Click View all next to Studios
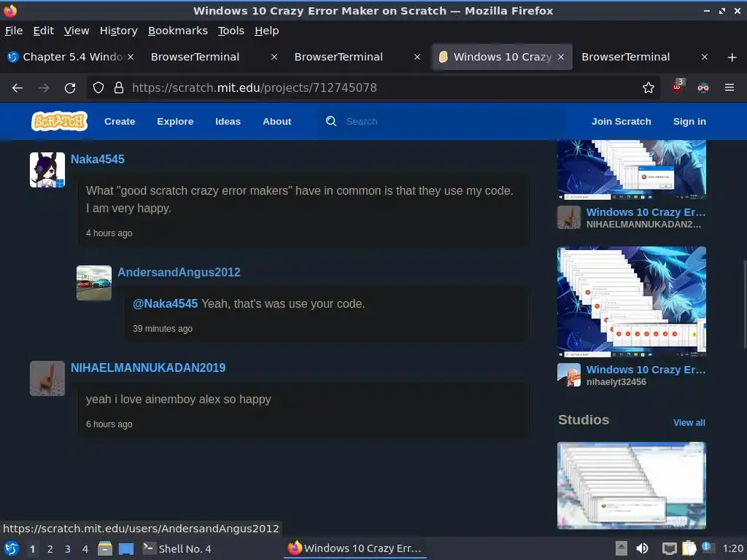Viewport: 747px width, 560px height. click(x=689, y=422)
